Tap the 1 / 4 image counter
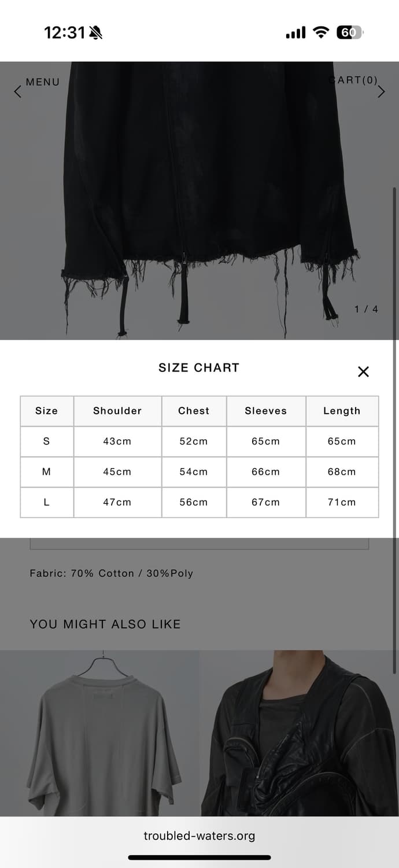The image size is (399, 868). [366, 309]
